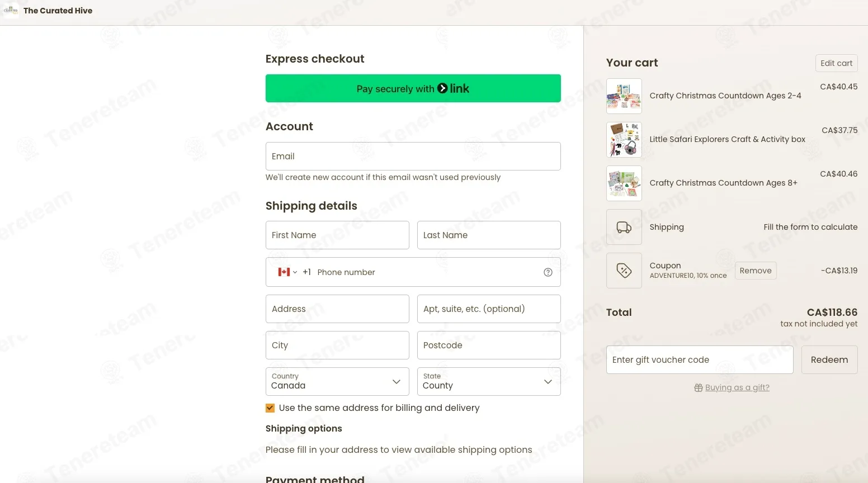Click The Curated Hive store name
The height and width of the screenshot is (483, 868).
click(58, 11)
